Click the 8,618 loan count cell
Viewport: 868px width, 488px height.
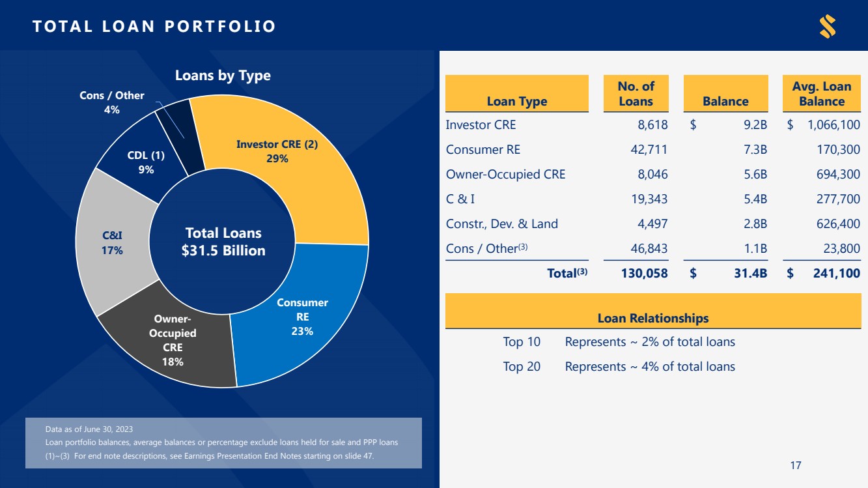(652, 124)
